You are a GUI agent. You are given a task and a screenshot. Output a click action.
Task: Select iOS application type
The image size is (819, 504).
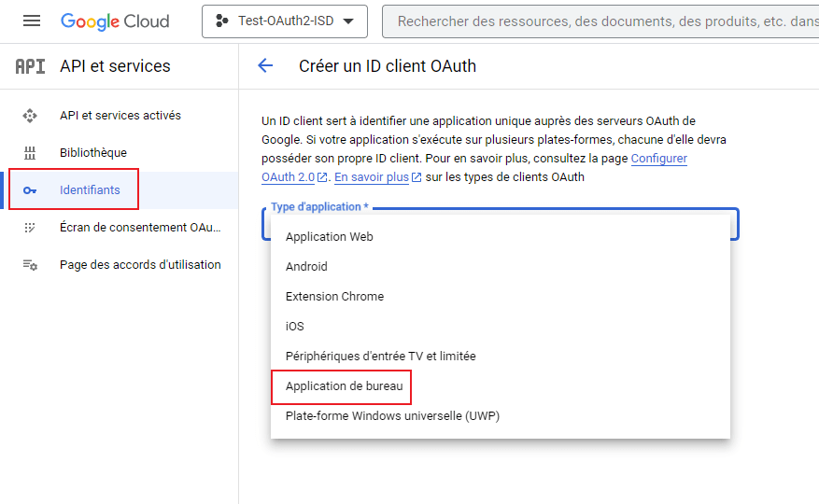pyautogui.click(x=295, y=327)
